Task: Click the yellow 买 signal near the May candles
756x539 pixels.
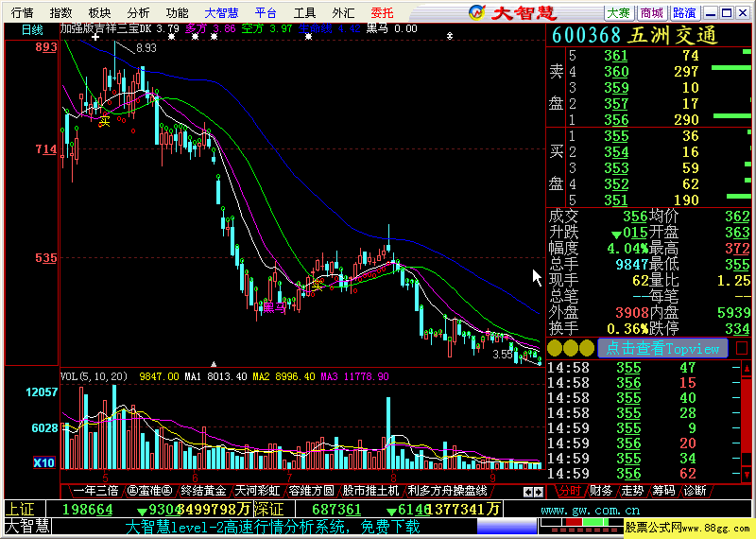Action: tap(104, 122)
